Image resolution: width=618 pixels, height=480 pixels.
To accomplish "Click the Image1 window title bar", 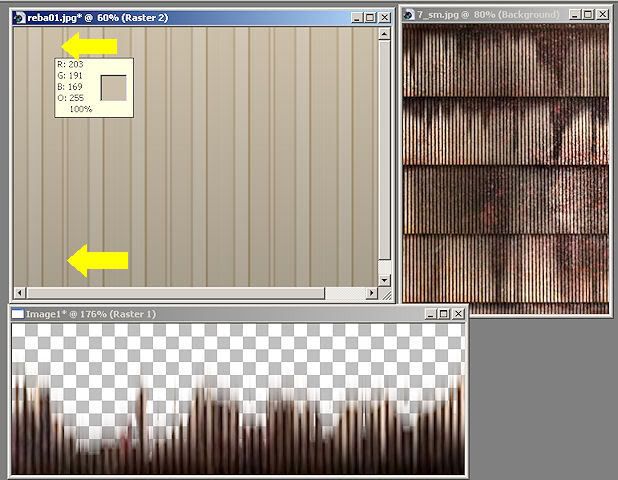I will 238,314.
